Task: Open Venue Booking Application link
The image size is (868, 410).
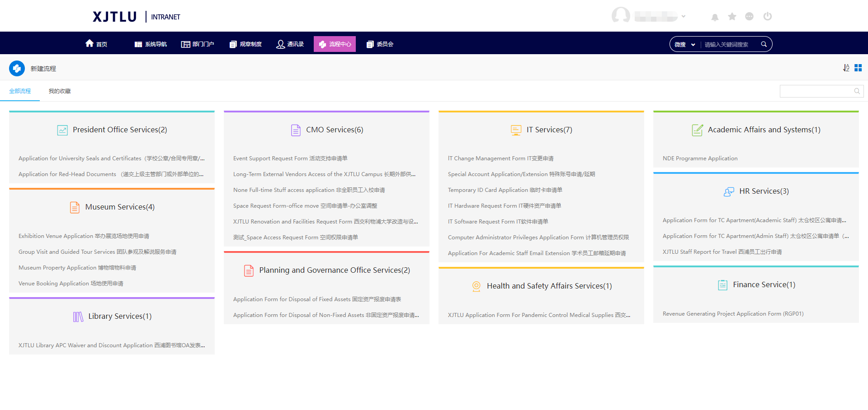Action: click(x=71, y=284)
